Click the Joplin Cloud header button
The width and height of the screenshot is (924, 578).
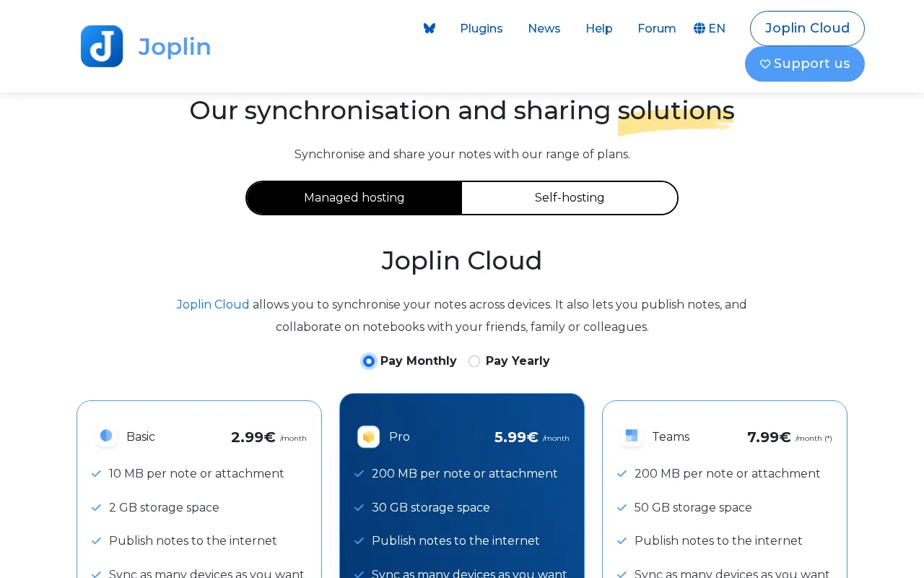point(807,28)
